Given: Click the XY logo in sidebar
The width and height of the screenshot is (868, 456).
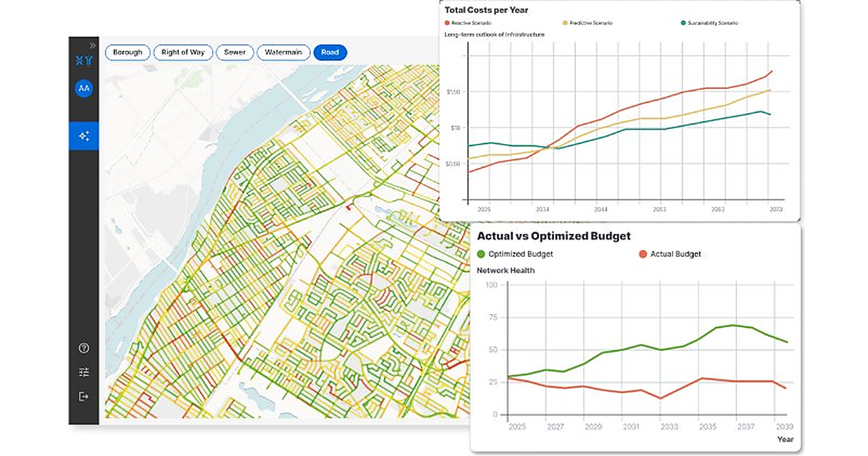Looking at the screenshot, I should pyautogui.click(x=84, y=61).
